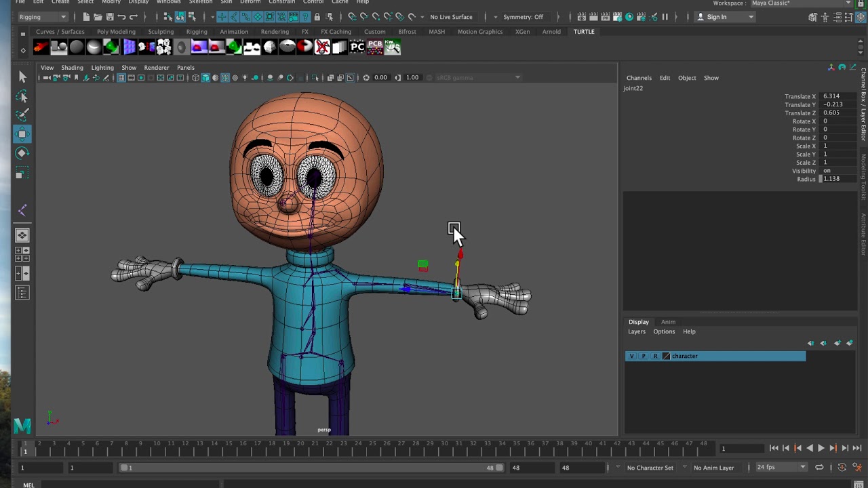
Task: Click the Redo arrow icon
Action: tap(134, 17)
